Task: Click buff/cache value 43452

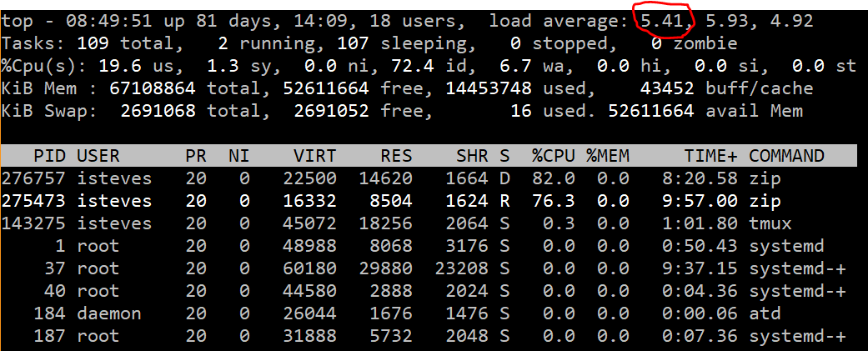Action: [667, 88]
